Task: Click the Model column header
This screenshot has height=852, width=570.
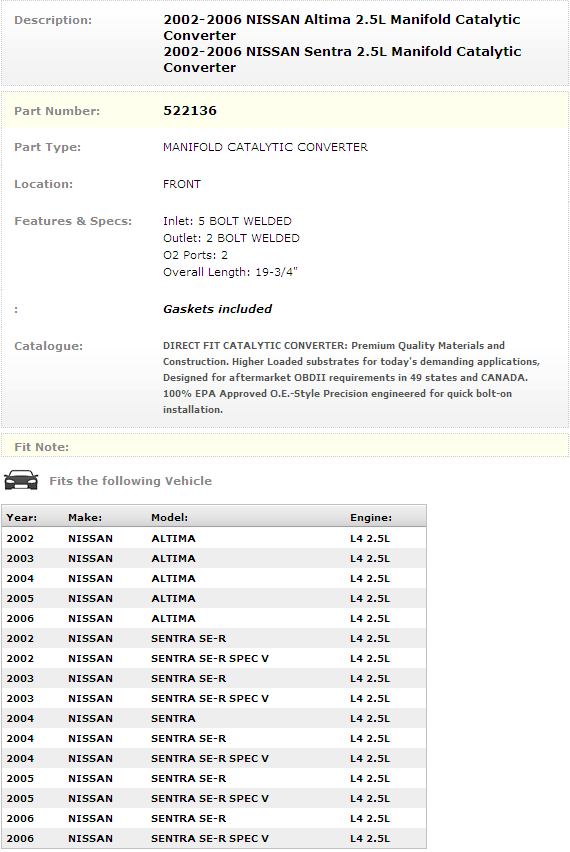Action: [170, 518]
